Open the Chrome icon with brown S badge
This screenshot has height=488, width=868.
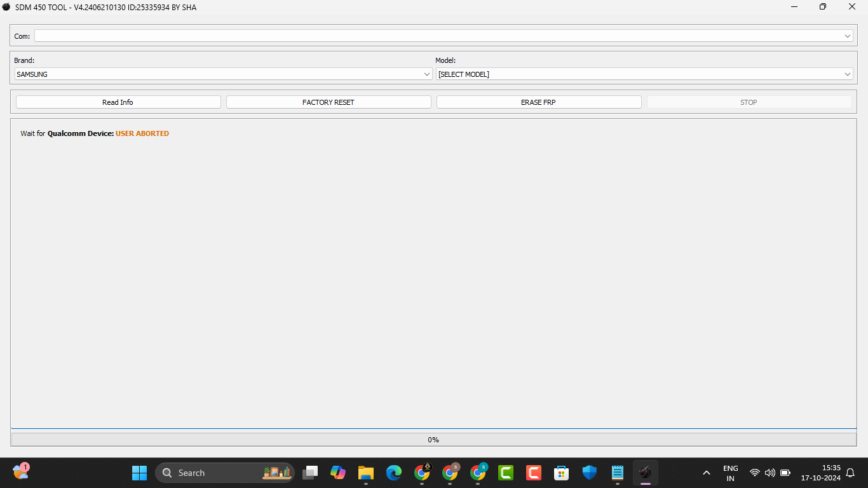450,473
